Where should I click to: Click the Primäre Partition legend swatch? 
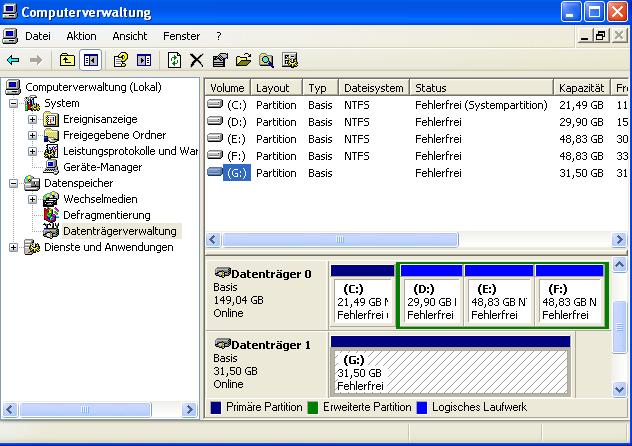coord(216,408)
